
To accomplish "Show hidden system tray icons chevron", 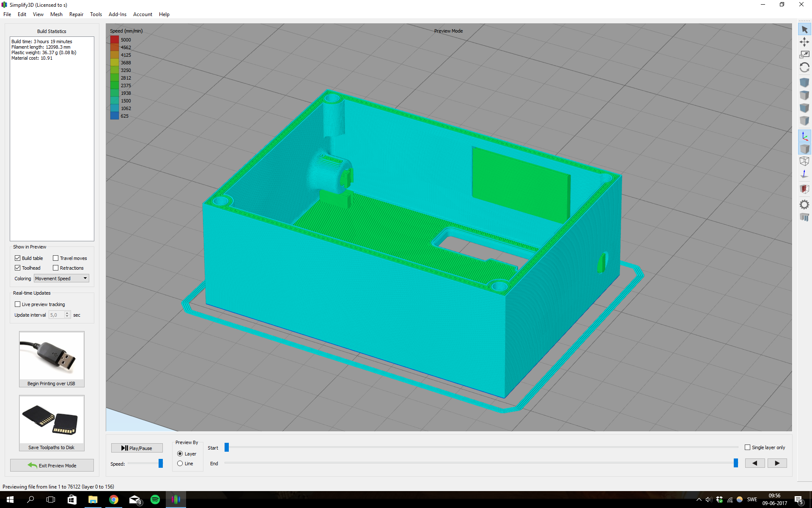I will click(x=699, y=500).
